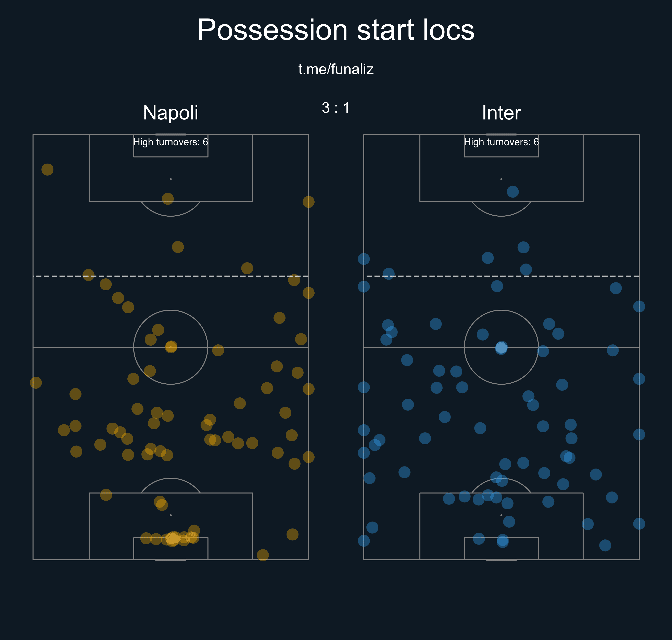Screen dimensions: 672x640
Task: Click the Napoli dot on the center spot
Action: pos(171,347)
